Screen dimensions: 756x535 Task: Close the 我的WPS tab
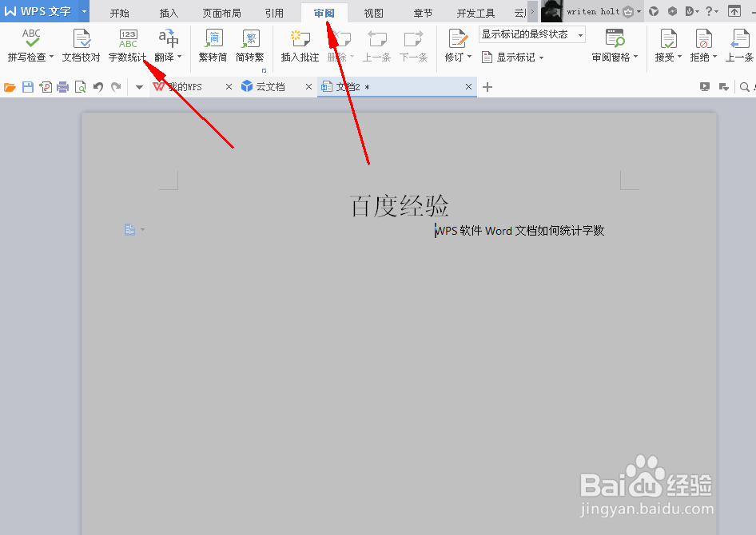pos(229,87)
